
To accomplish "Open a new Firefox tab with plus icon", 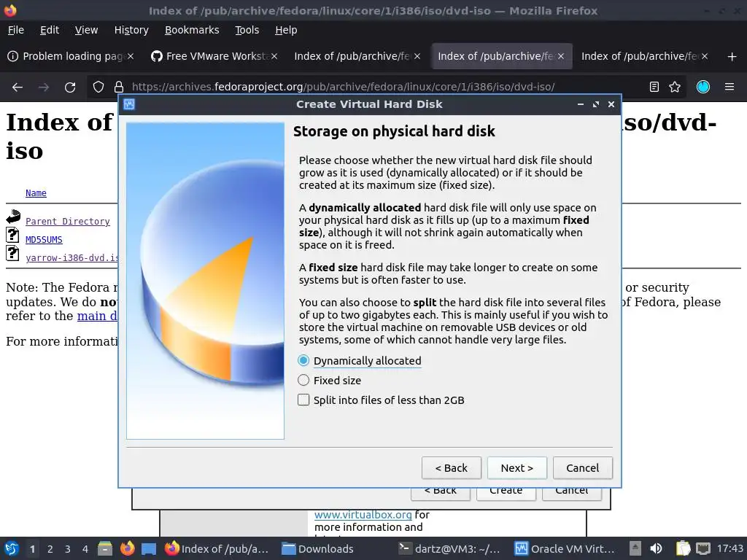I will [x=732, y=57].
